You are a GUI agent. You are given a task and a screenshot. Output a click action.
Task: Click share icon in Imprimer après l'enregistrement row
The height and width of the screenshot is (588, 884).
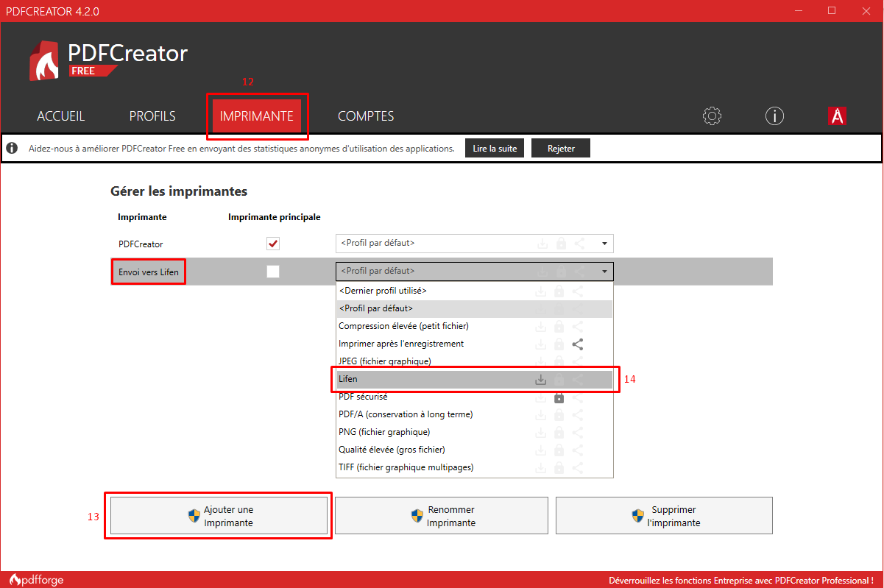pyautogui.click(x=578, y=344)
